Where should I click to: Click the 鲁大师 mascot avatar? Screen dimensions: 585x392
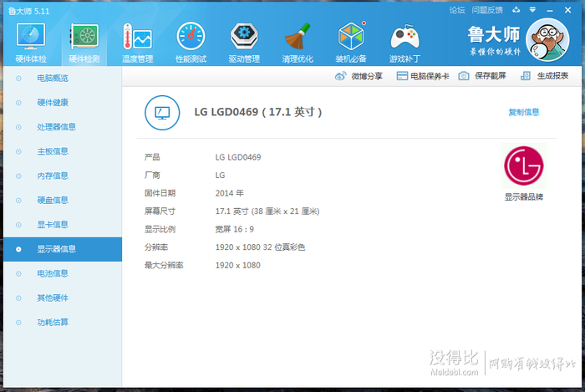pos(547,39)
